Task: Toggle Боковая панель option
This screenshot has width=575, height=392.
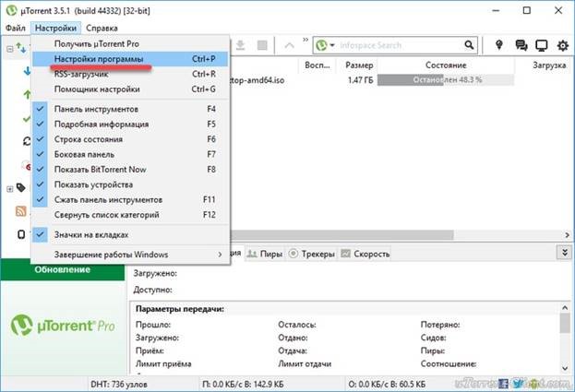Action: [x=130, y=154]
